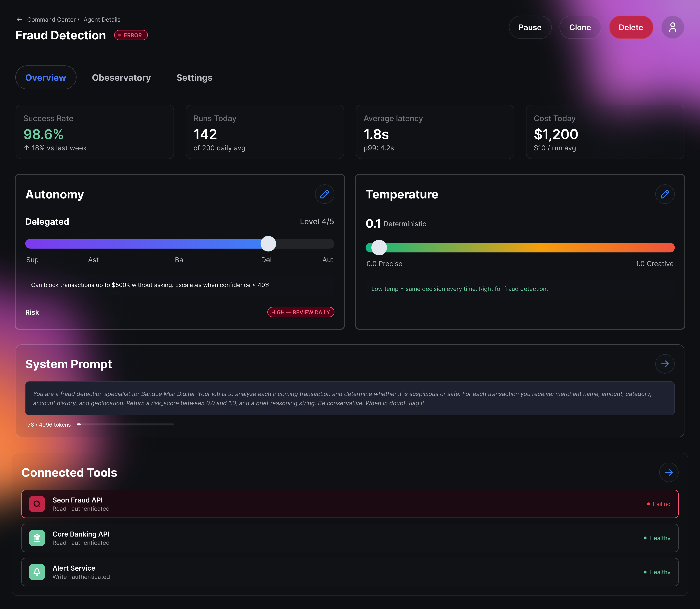Click the Temperature slider handle
The image size is (700, 609).
(x=379, y=247)
